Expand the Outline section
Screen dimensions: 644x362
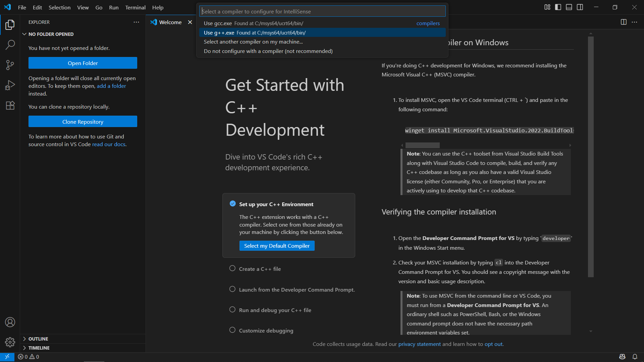(83, 339)
